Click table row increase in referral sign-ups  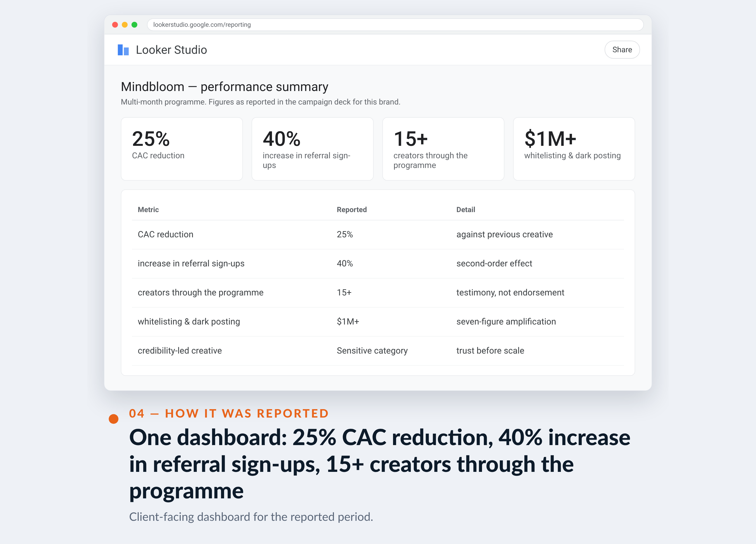point(378,263)
